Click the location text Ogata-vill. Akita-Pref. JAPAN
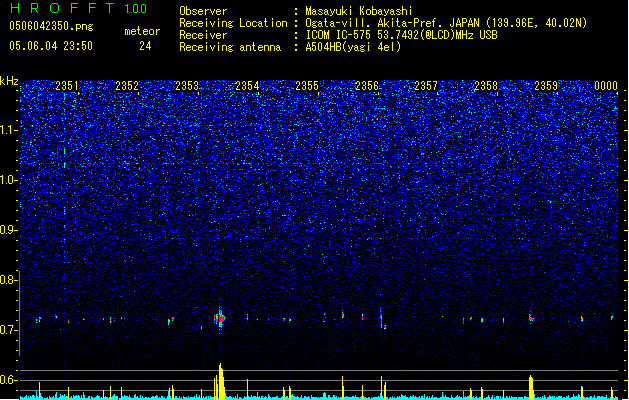The image size is (629, 400). coord(392,23)
